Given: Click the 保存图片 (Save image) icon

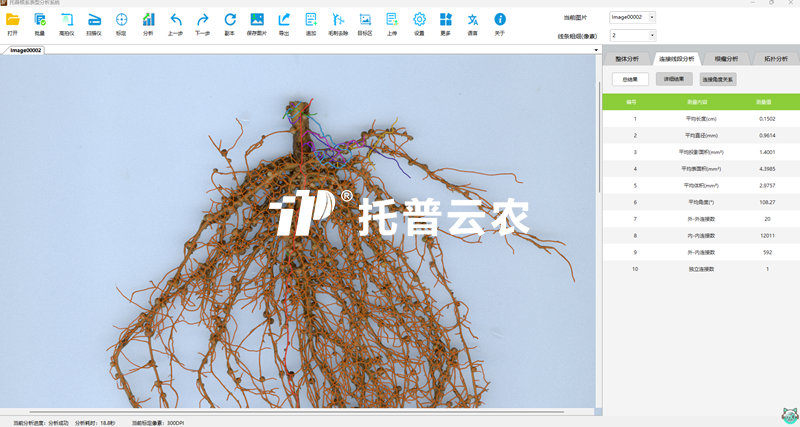Looking at the screenshot, I should coord(257,20).
